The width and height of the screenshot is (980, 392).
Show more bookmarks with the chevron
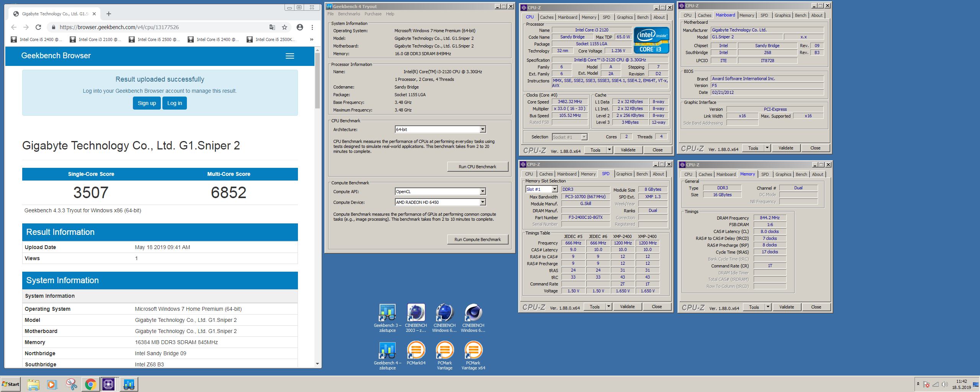pos(312,39)
